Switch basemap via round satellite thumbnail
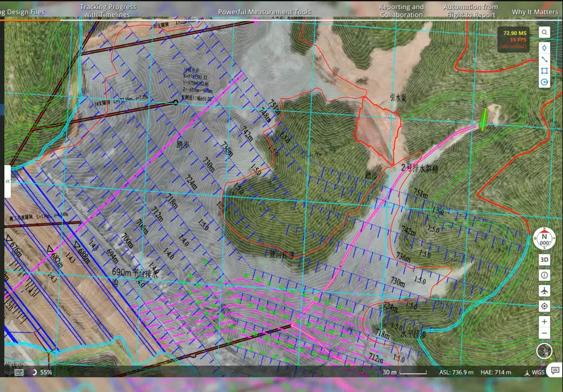This screenshot has width=563, height=392. pos(544,351)
